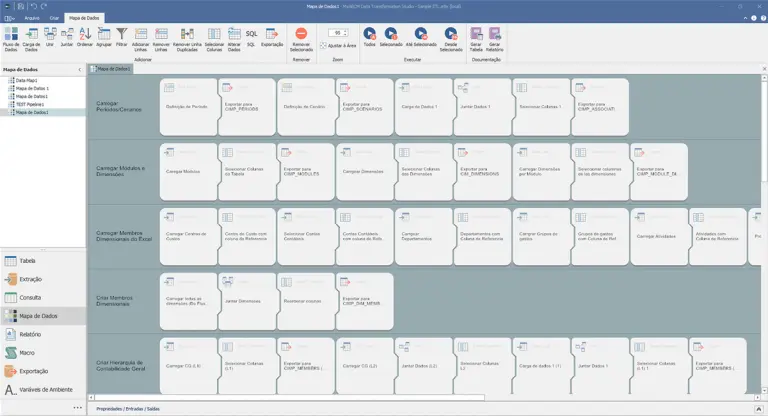Switch to the Criar ribbon tab

54,18
